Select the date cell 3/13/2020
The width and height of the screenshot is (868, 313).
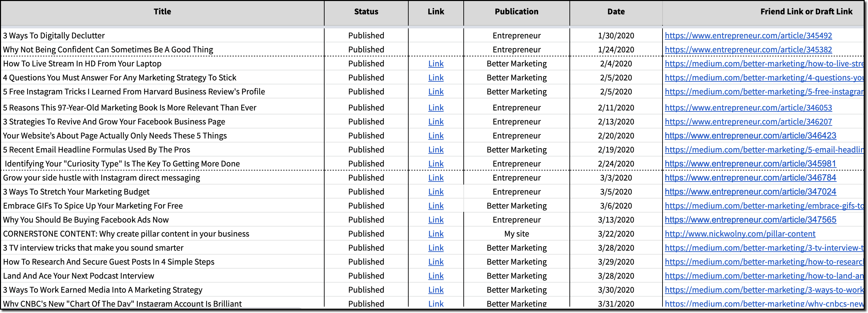click(x=616, y=220)
